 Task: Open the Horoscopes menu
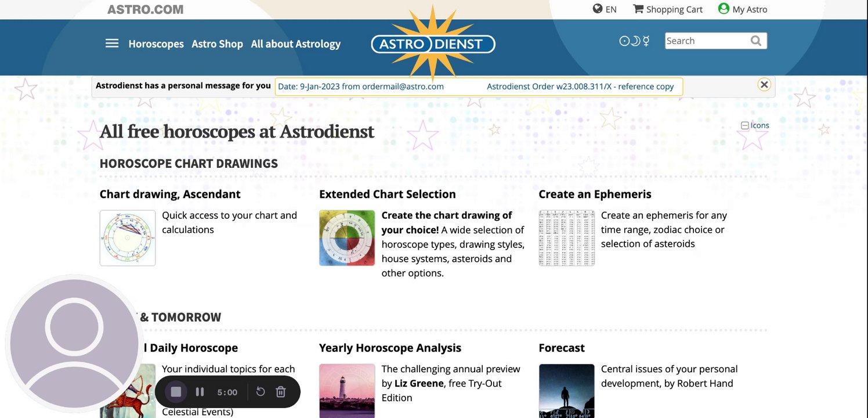click(x=156, y=44)
